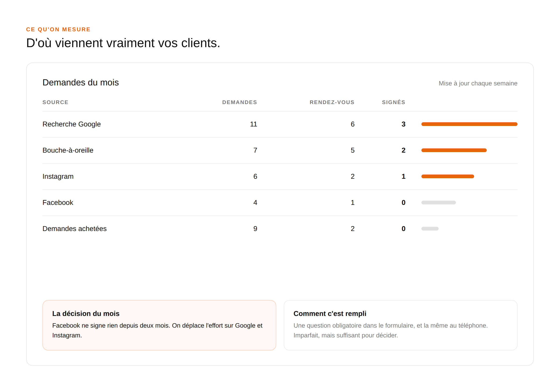
Task: Click the 'SIGNÉS' column header
Action: 394,102
